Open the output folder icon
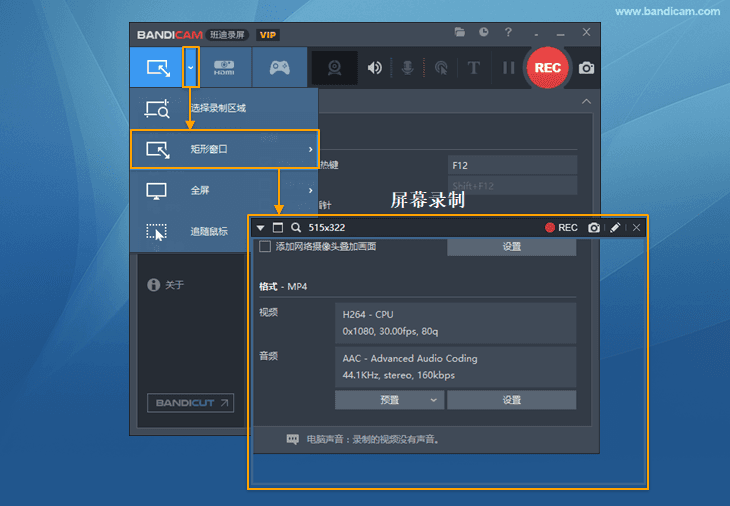730x506 pixels. coord(460,32)
